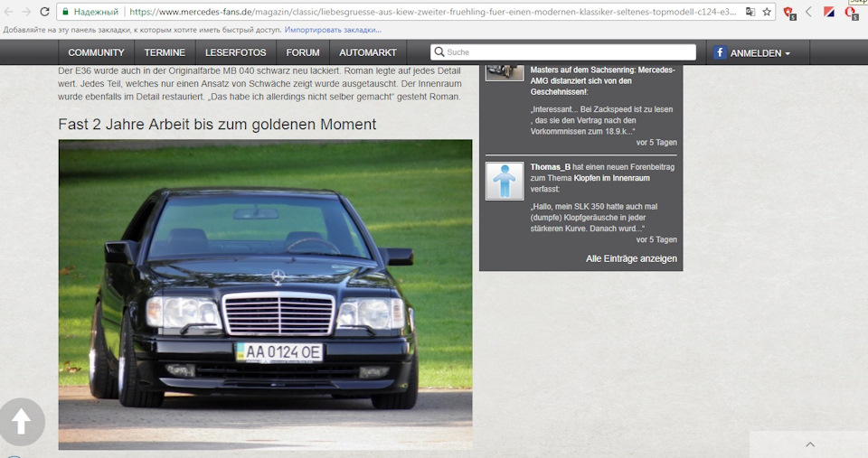Click the up chevron at bottom right
Image resolution: width=868 pixels, height=458 pixels.
[x=810, y=444]
